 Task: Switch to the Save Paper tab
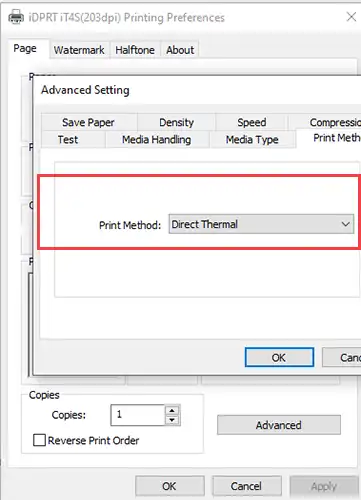coord(89,122)
